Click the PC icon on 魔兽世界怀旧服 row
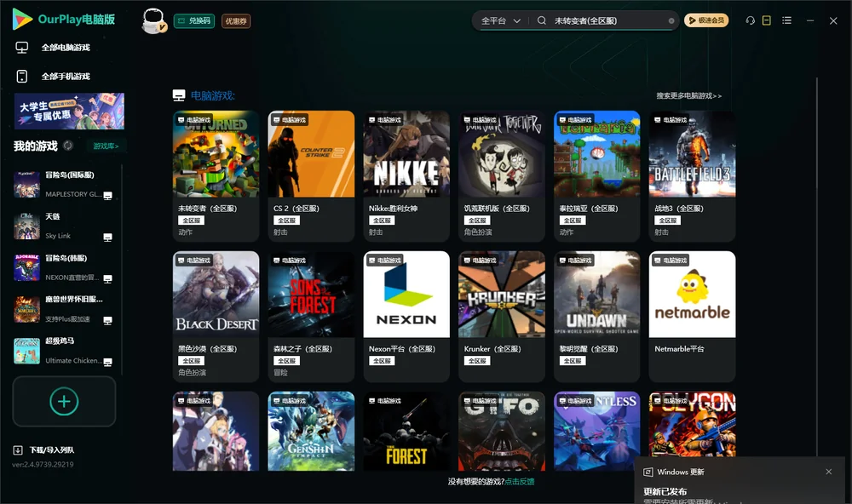The width and height of the screenshot is (852, 504). [107, 320]
